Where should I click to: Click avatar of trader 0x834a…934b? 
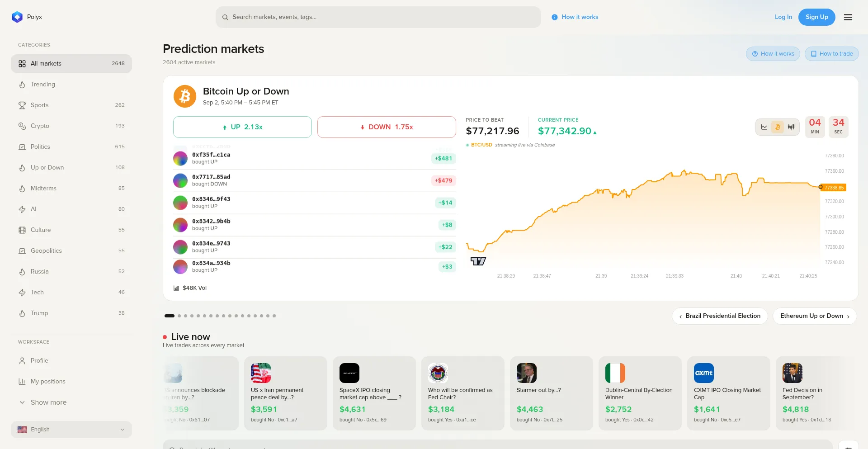pyautogui.click(x=180, y=267)
